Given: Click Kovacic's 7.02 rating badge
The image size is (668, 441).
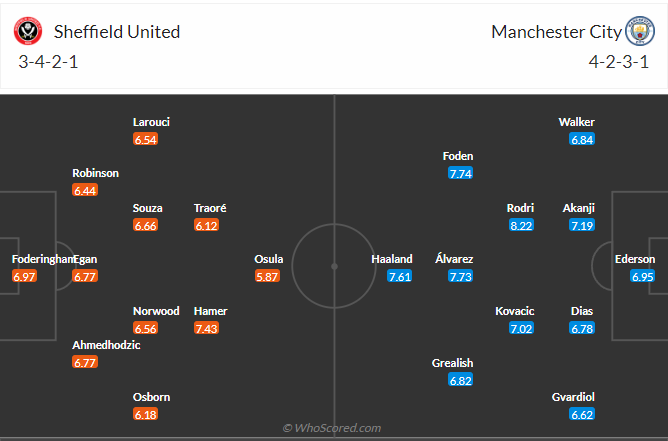Looking at the screenshot, I should pyautogui.click(x=521, y=328).
